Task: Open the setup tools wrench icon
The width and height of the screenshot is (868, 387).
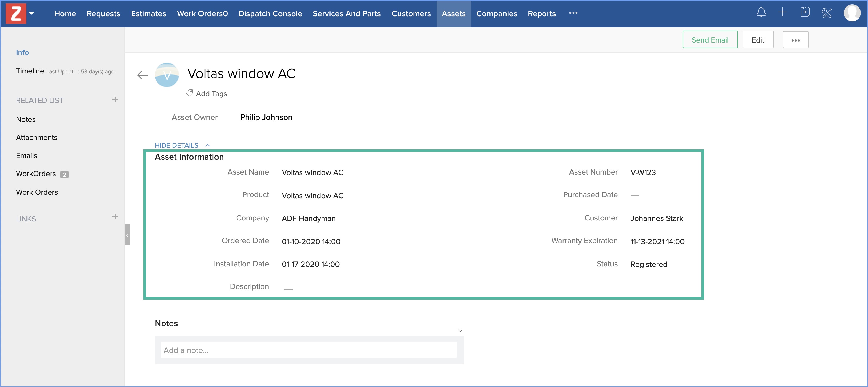Action: pos(826,13)
